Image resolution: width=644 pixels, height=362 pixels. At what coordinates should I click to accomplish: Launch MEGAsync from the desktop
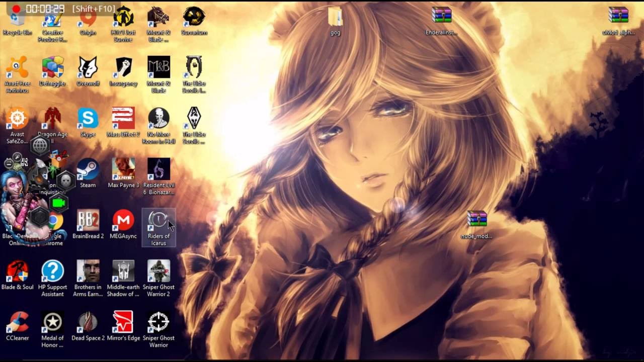coord(123,224)
